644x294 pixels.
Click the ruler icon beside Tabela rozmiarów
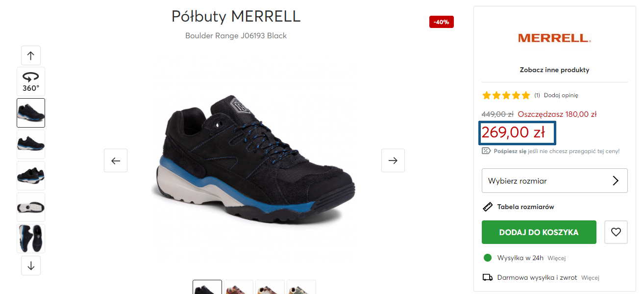point(488,207)
